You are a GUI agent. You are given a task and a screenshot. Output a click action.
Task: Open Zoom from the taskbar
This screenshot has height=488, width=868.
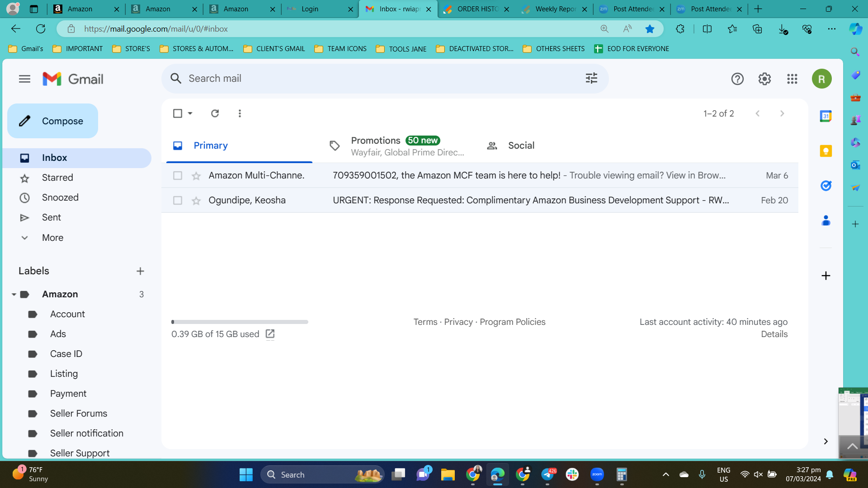point(597,474)
